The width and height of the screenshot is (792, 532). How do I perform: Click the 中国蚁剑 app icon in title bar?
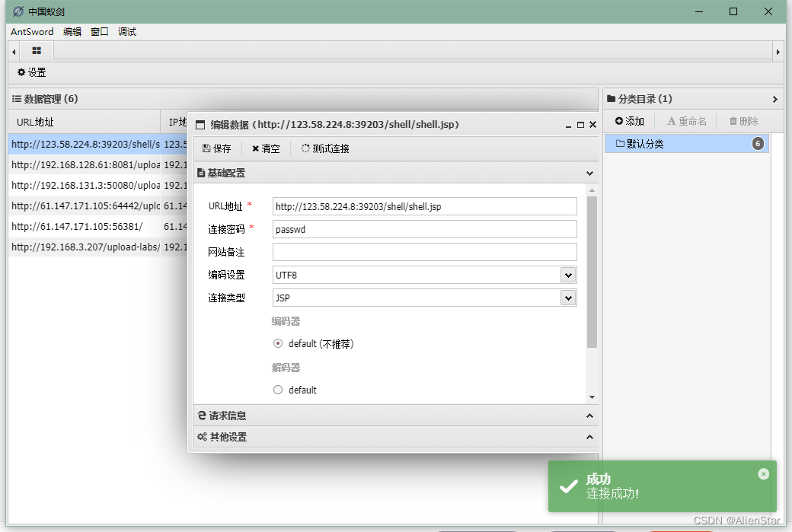coord(18,11)
